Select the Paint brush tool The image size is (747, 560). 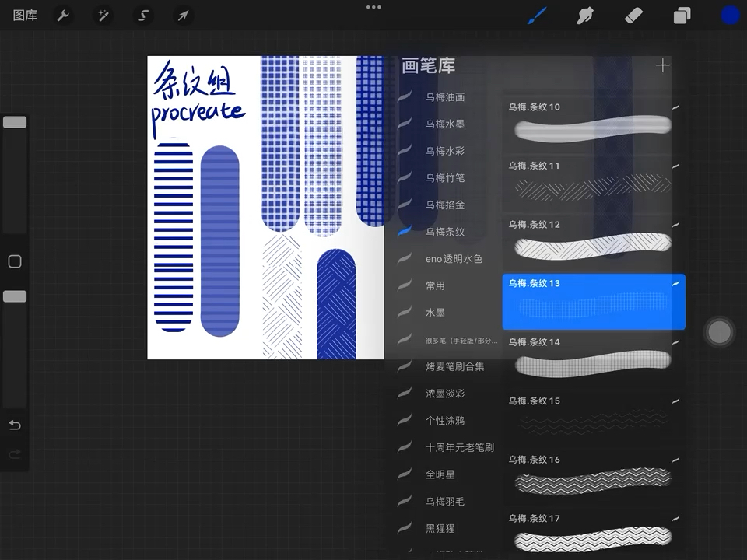coord(538,16)
